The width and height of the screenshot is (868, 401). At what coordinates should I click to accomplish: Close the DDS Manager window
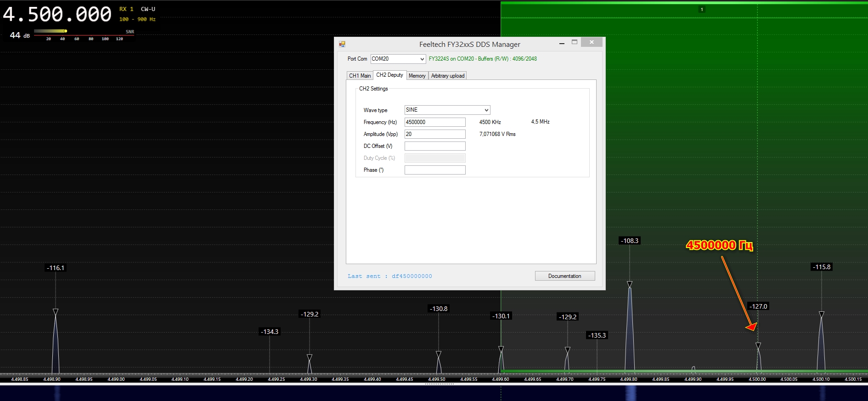[592, 42]
